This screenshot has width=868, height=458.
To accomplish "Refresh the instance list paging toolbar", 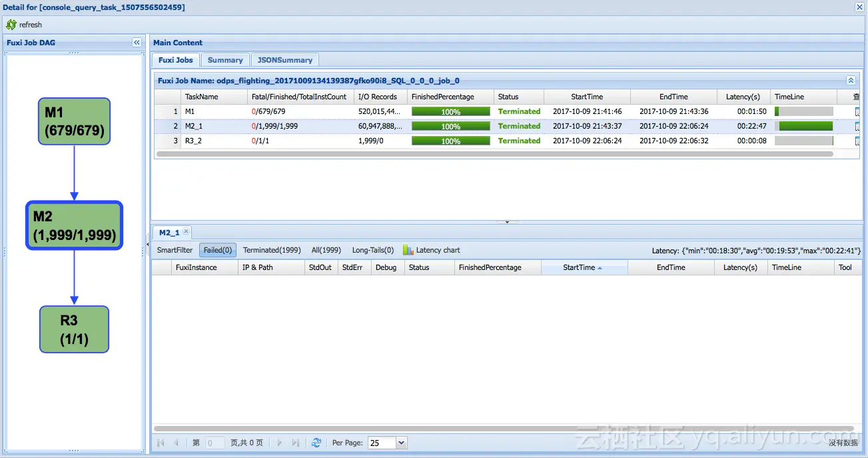I will coord(316,443).
